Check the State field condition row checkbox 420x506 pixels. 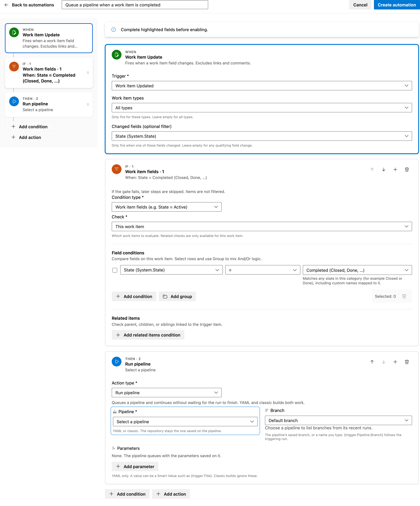[115, 270]
